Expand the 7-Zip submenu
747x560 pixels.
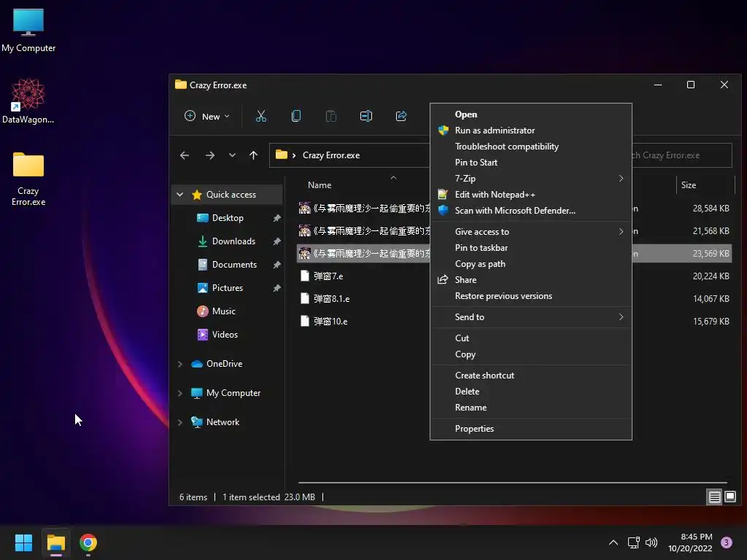(531, 179)
